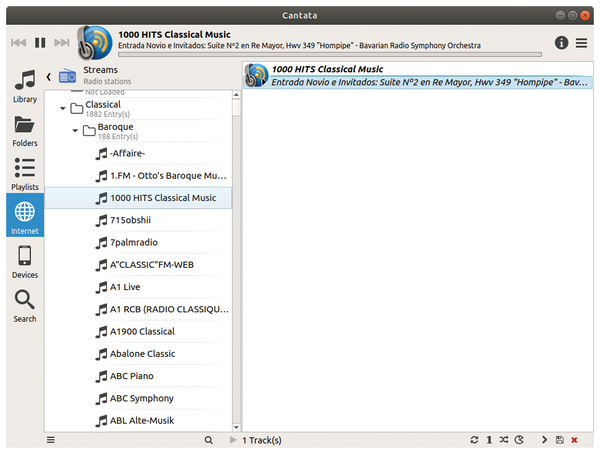
Task: Select the A"CLASSIC"FM-WEB stream
Action: 138,265
